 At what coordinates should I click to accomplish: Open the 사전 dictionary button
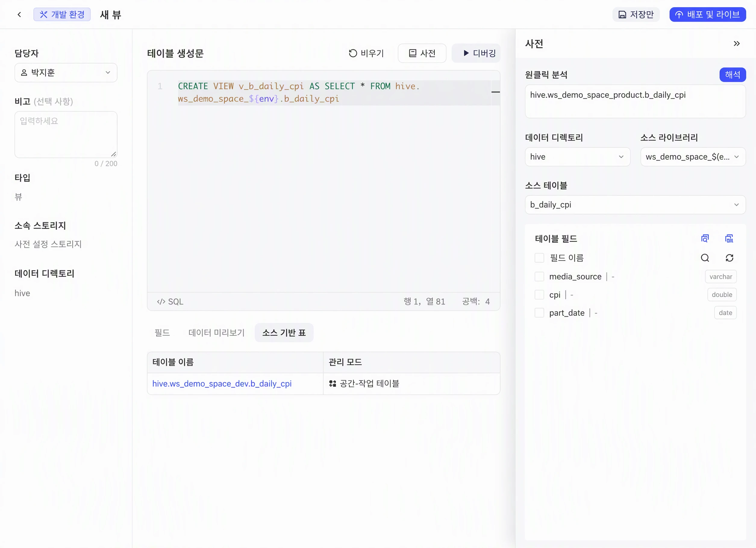tap(422, 53)
